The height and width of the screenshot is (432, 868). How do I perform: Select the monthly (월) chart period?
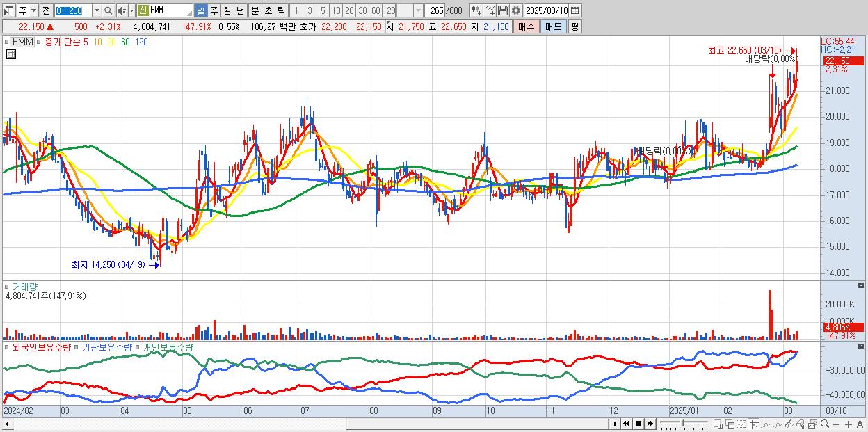pyautogui.click(x=227, y=10)
